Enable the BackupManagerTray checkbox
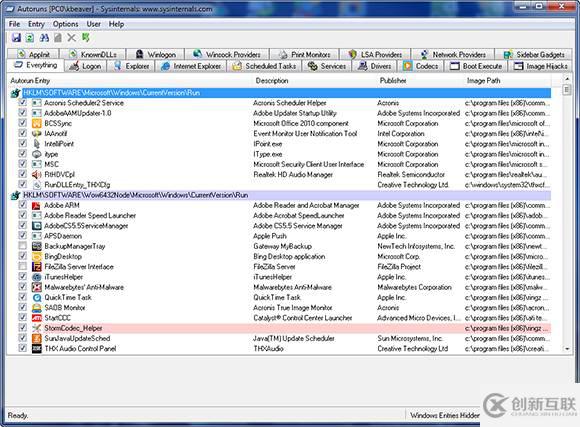This screenshot has width=580, height=427. tap(23, 246)
